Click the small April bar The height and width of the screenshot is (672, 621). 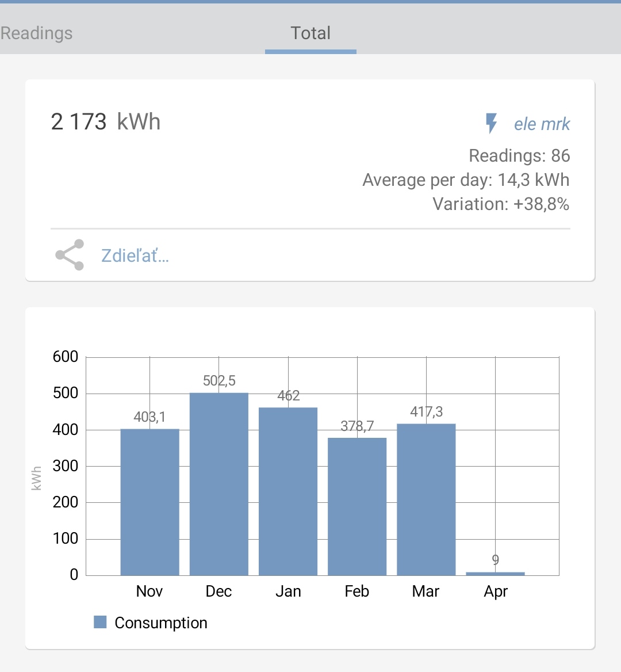coord(495,573)
